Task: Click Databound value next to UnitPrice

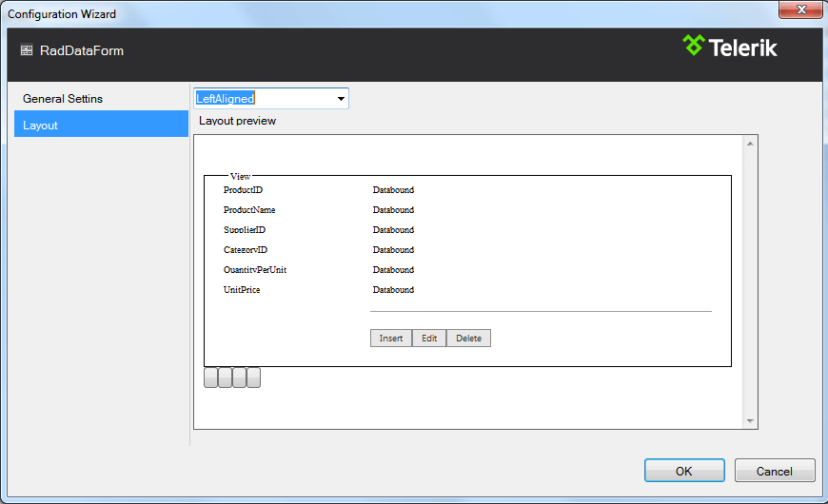Action: tap(393, 290)
